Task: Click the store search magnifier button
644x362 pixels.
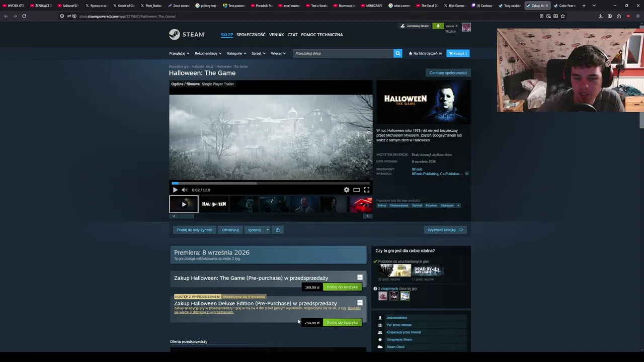Action: (397, 53)
